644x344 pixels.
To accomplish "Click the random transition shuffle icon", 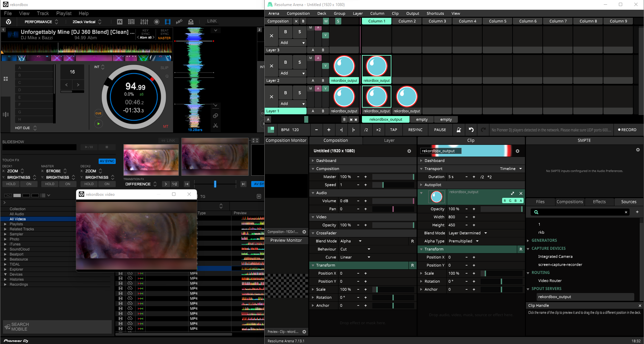I will (x=175, y=184).
